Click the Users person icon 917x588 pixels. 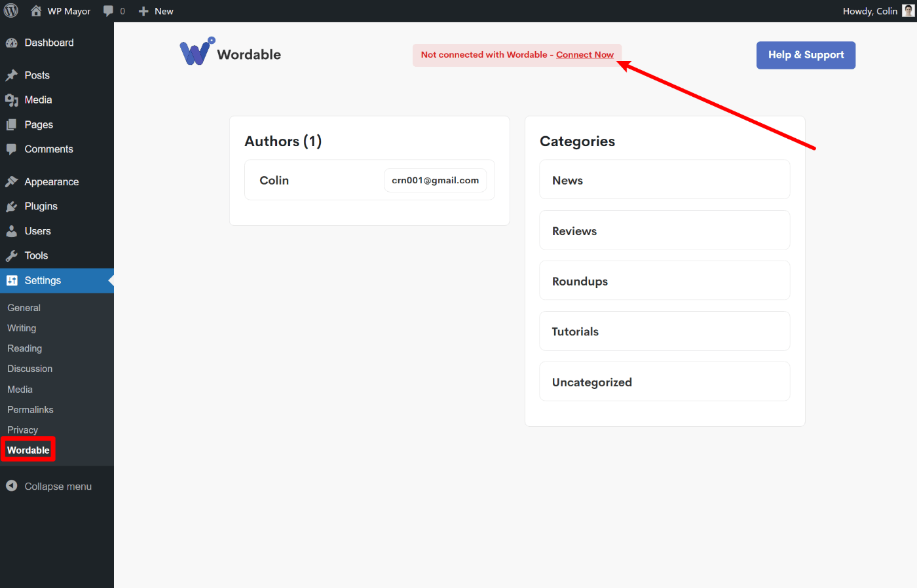[12, 231]
